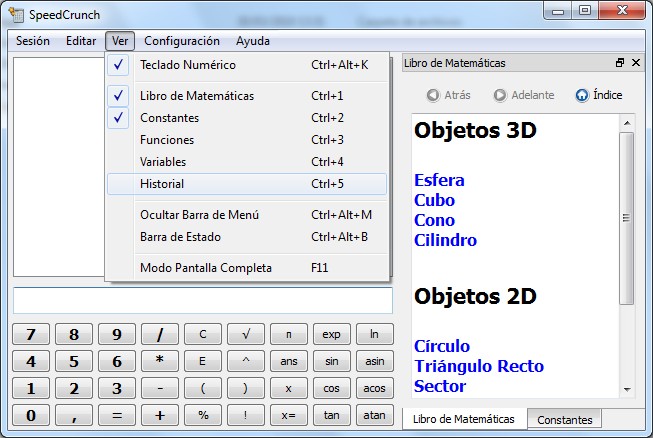
Task: Open the Triángulo Recto link
Action: [479, 366]
